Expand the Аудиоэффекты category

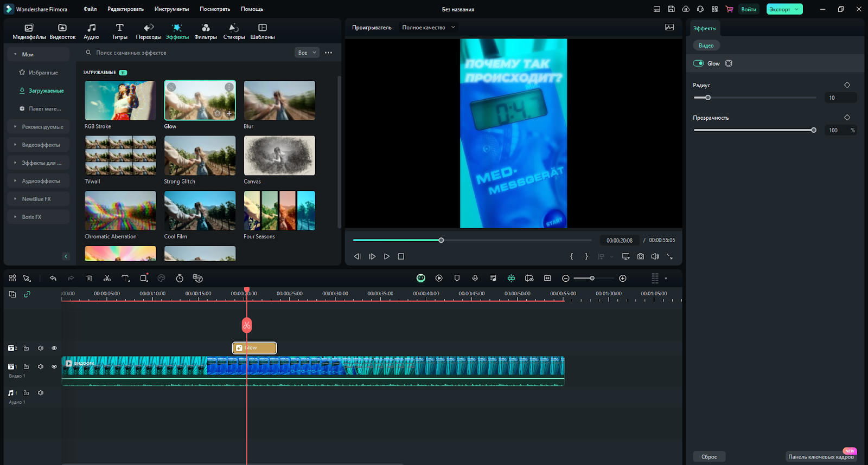pos(38,181)
